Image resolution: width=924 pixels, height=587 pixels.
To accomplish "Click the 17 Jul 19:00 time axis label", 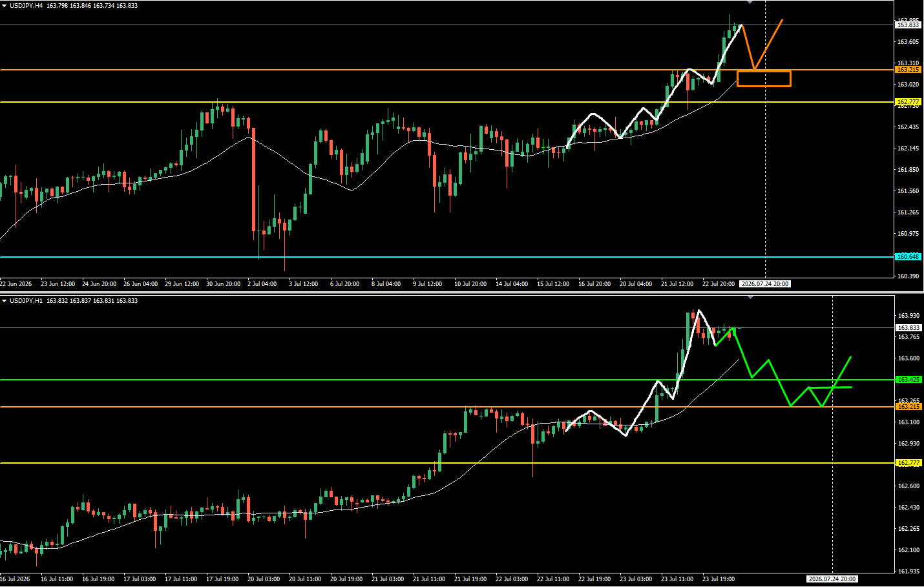I will coord(222,579).
